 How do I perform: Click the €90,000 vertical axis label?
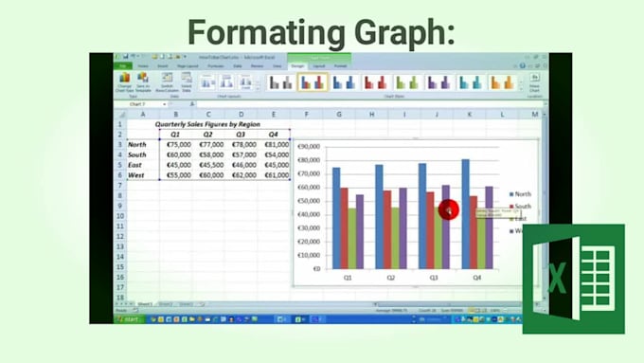309,146
